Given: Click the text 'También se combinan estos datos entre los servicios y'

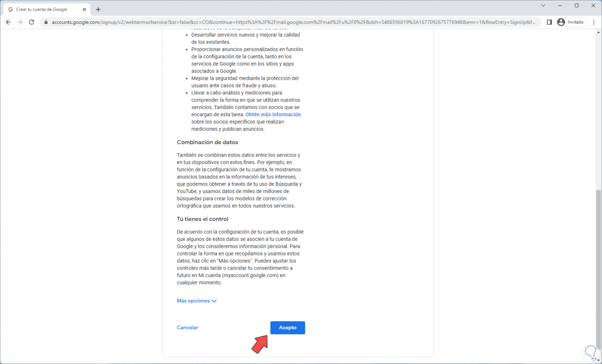Looking at the screenshot, I should pos(239,155).
